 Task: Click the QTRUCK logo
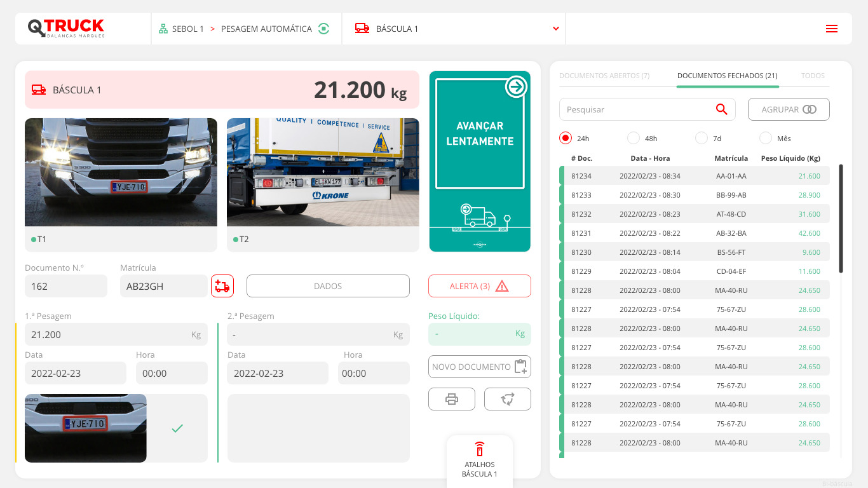65,27
